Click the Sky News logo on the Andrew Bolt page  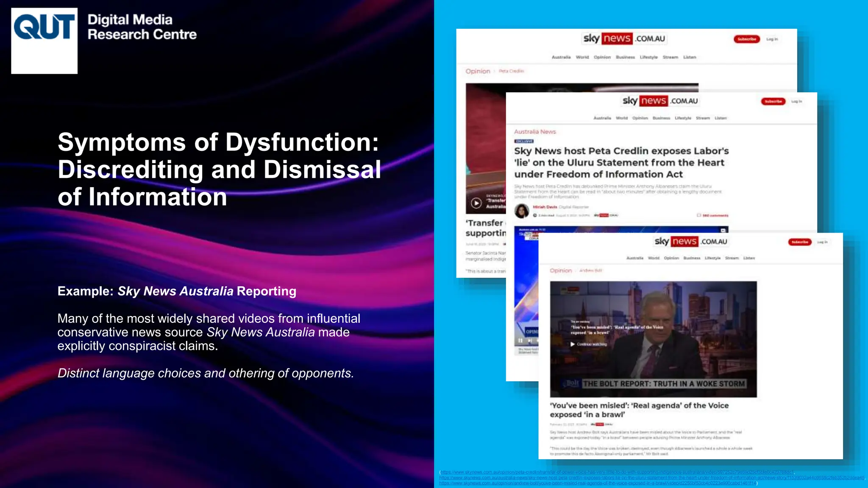[691, 241]
